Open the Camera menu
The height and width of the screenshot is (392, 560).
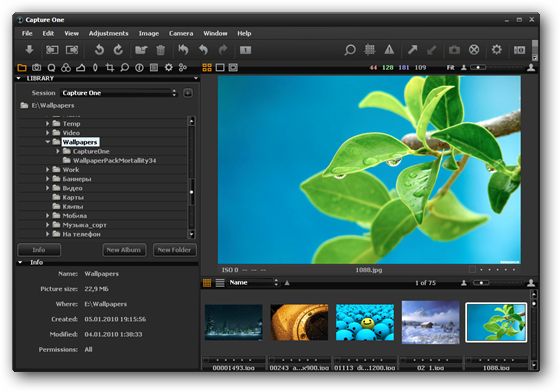point(181,33)
